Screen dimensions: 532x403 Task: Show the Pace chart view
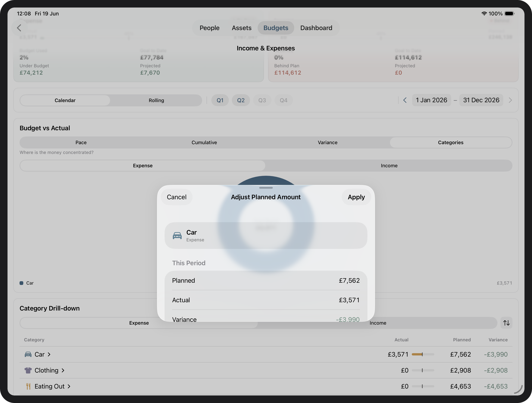(x=81, y=142)
